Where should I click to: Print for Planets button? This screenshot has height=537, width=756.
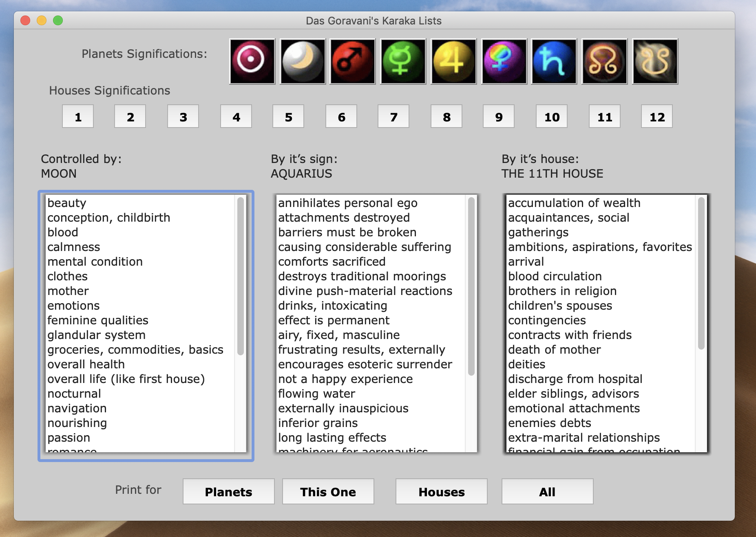coord(228,491)
